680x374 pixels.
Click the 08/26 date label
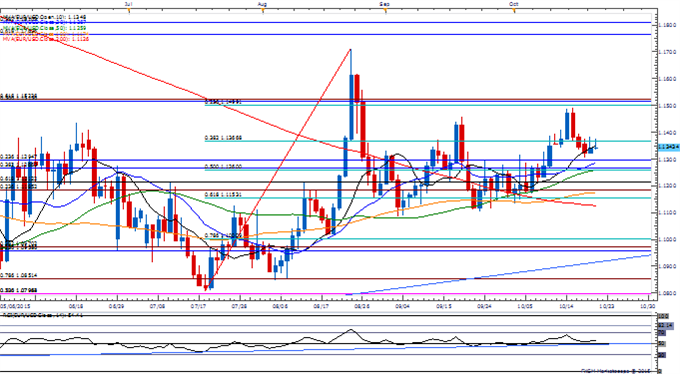[362, 306]
